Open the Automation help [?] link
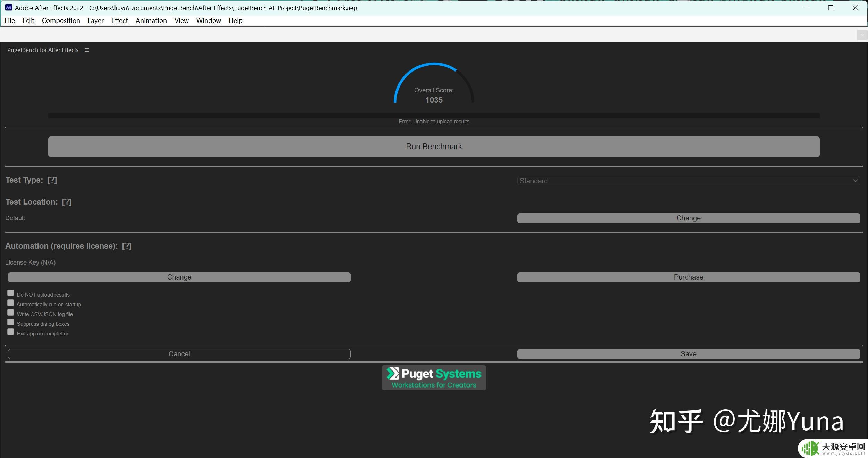The width and height of the screenshot is (868, 458). (127, 246)
